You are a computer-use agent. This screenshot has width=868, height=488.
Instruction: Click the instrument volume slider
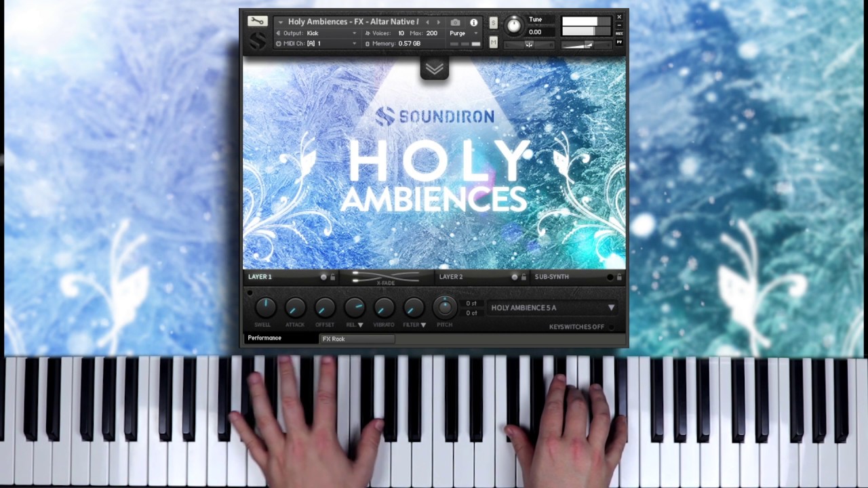588,45
